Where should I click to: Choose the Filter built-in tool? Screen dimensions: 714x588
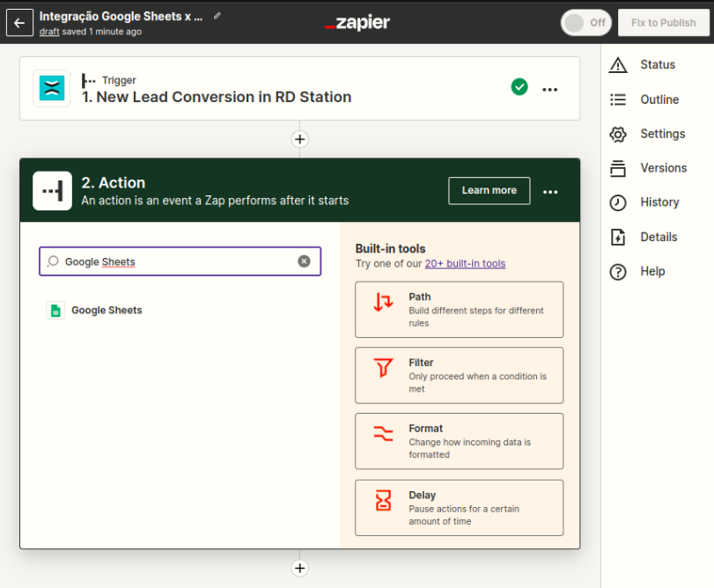[459, 376]
